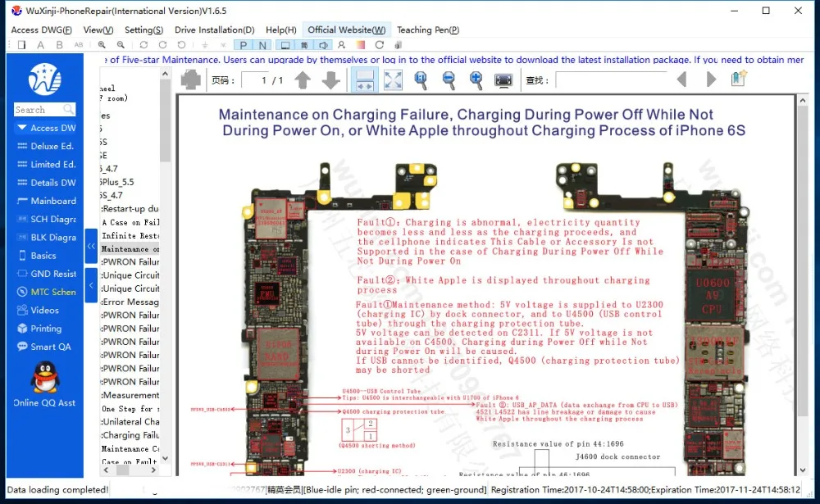The image size is (820, 504).
Task: Click the viewer zoom-out minus magnifier
Action: 449,80
